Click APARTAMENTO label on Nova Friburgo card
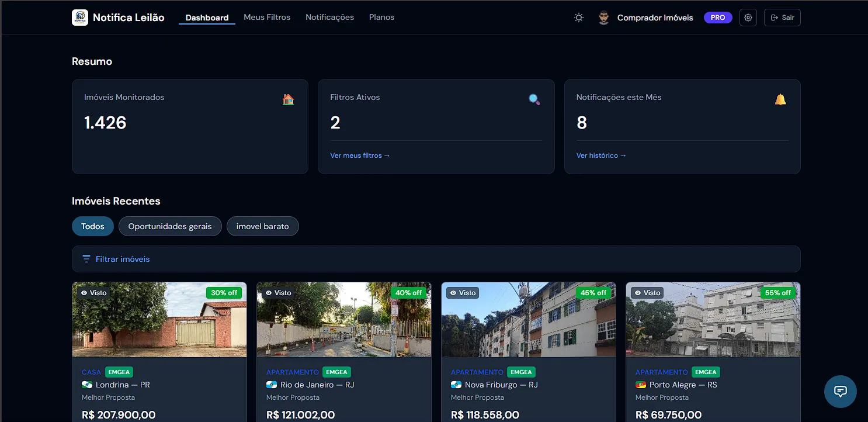Viewport: 868px width, 422px height. 477,372
